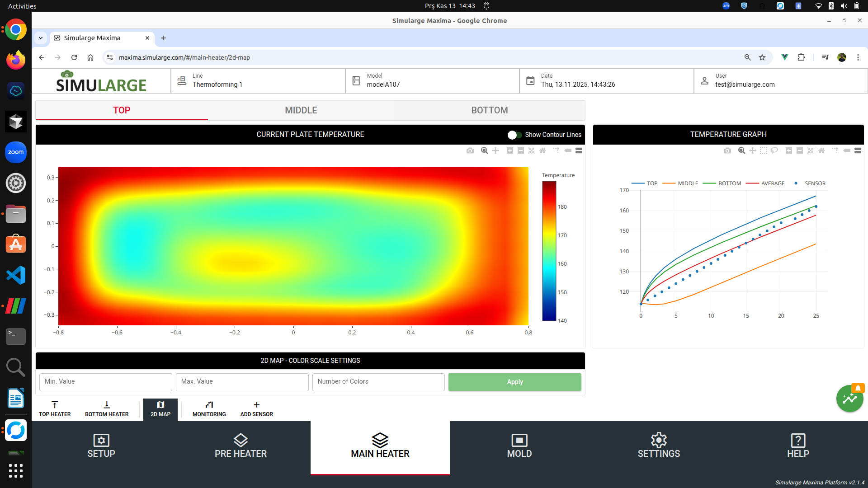Click the Temperature colorbar scale
Viewport: 868px width, 488px height.
pos(549,251)
